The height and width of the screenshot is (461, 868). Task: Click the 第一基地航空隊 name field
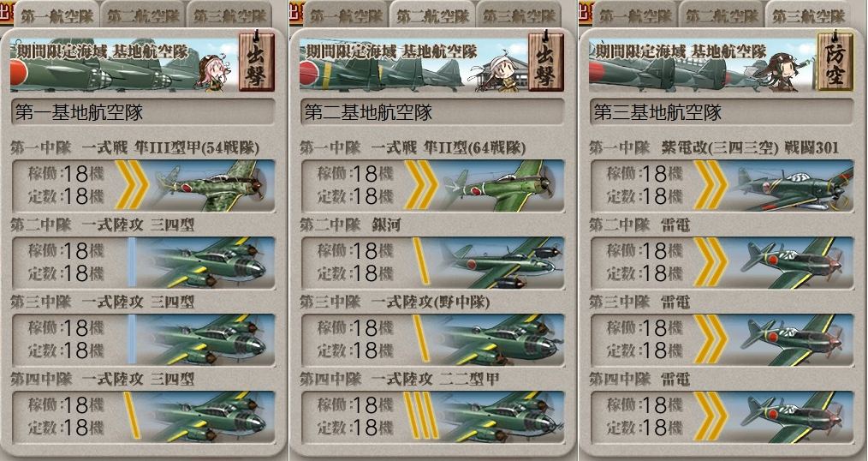click(x=143, y=112)
